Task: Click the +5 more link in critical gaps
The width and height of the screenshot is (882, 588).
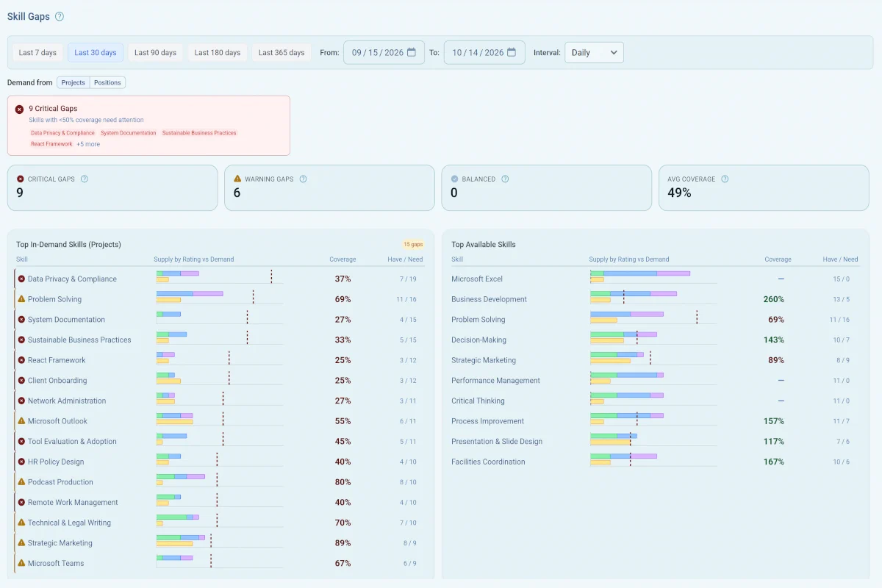Action: pos(88,144)
